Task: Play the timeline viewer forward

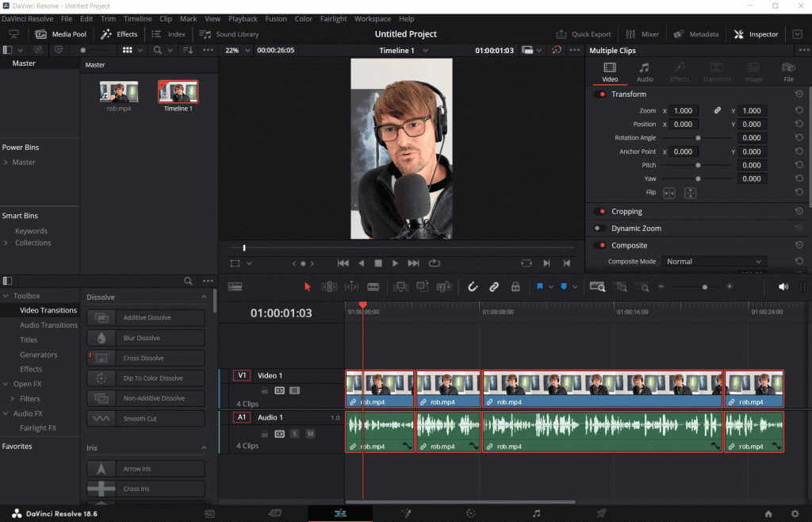Action: (395, 263)
